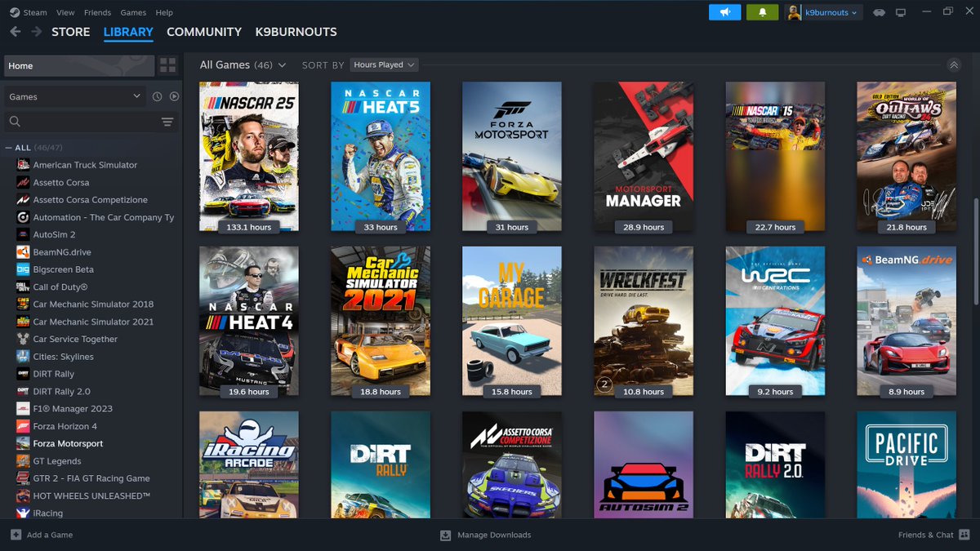This screenshot has height=551, width=980.
Task: Select the LIBRARY tab
Action: [128, 32]
